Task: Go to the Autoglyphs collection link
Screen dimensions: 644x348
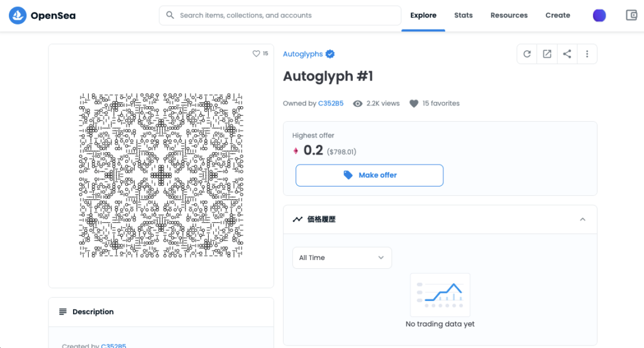Action: click(x=303, y=54)
